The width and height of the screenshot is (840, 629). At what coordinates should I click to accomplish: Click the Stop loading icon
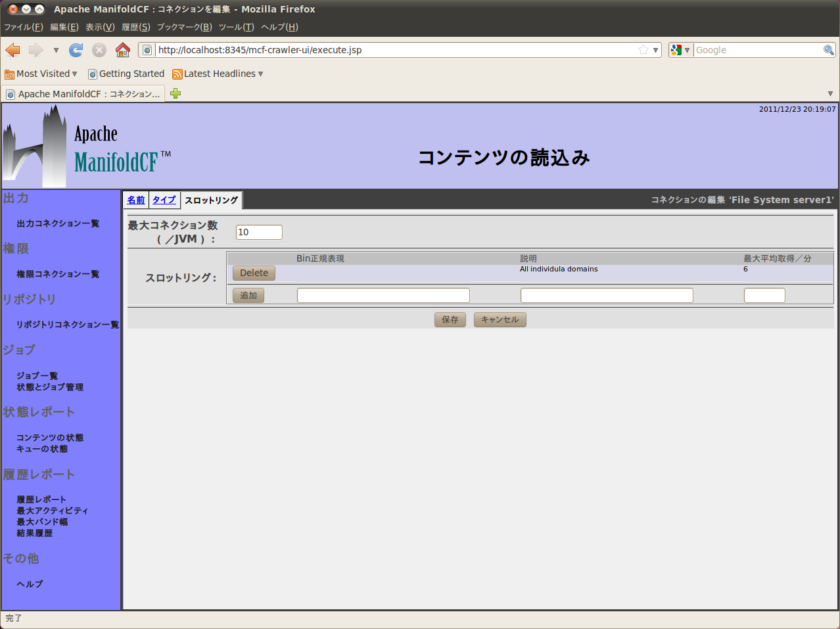click(x=99, y=50)
